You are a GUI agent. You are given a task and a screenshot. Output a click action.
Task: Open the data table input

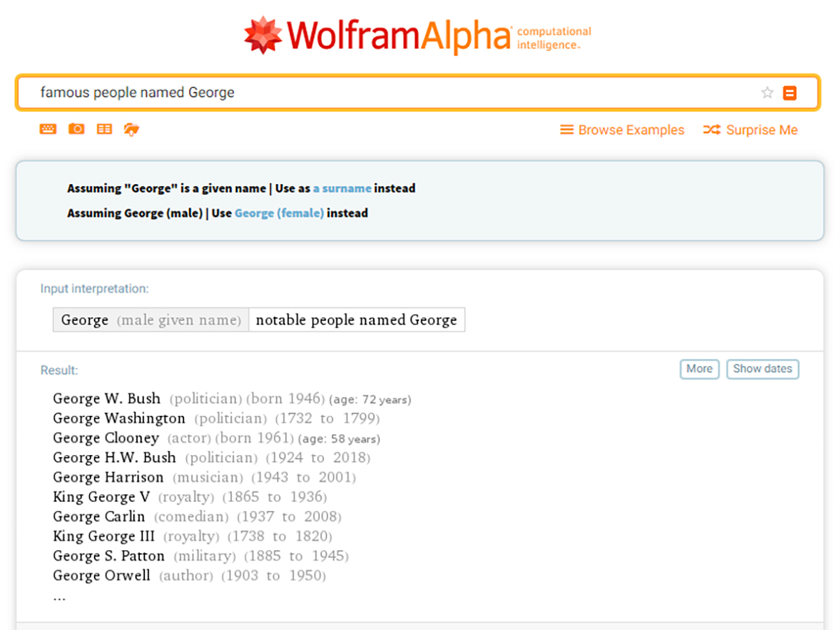[104, 129]
